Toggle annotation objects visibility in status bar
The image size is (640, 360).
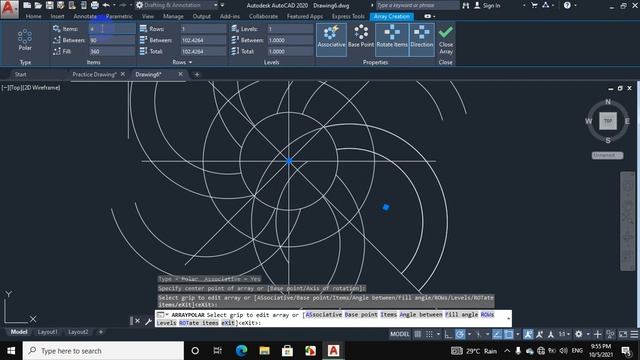point(528,334)
